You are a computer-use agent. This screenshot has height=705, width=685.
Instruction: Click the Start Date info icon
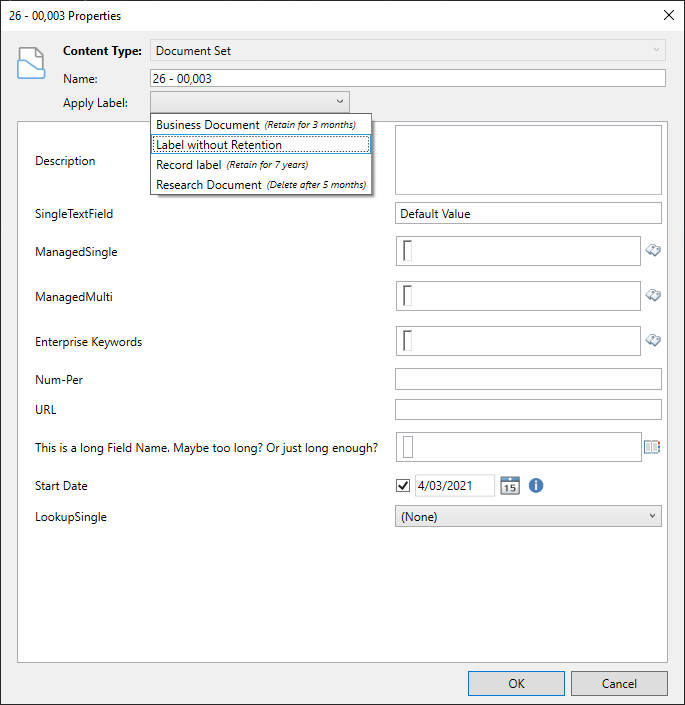tap(536, 486)
